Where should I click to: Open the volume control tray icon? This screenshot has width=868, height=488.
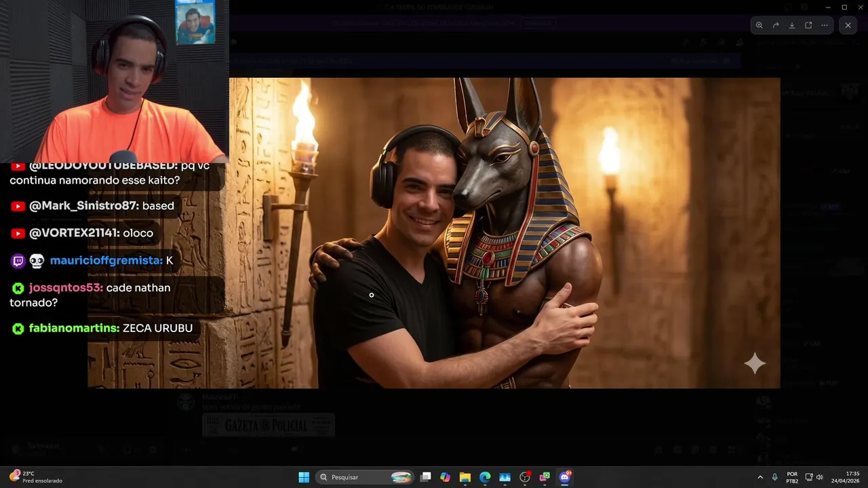pos(820,477)
